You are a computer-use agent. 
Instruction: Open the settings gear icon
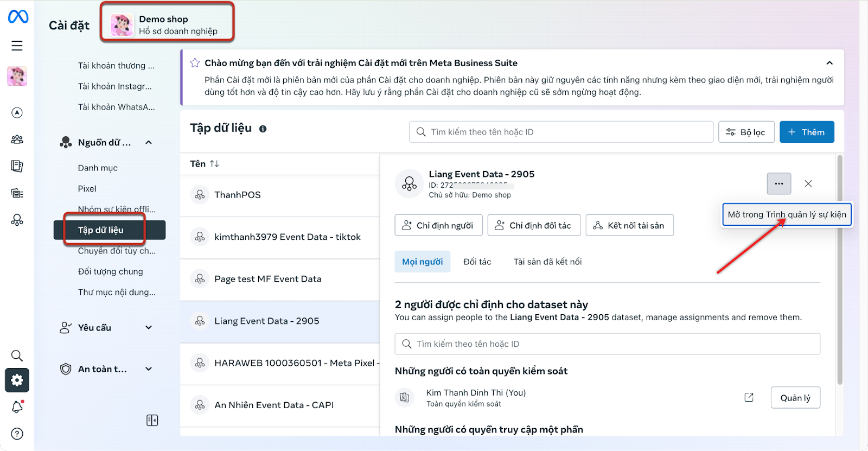(17, 380)
